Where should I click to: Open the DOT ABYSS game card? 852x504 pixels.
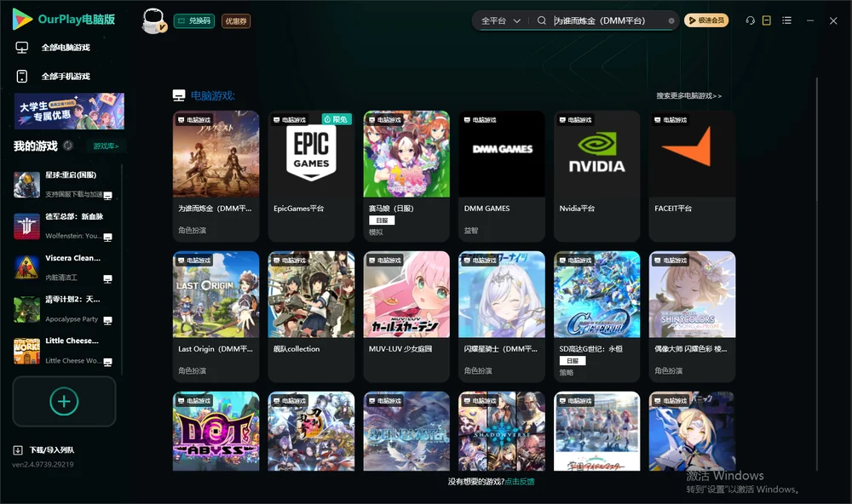[x=216, y=432]
